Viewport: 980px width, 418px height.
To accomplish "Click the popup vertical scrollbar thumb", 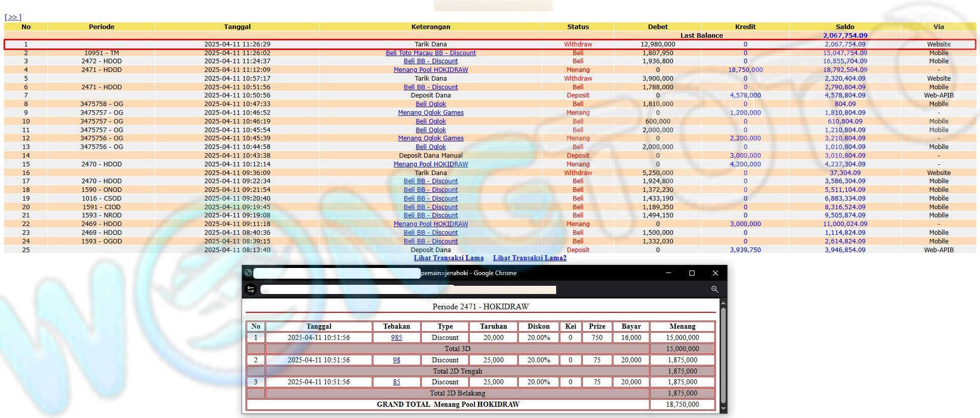I will (723, 352).
